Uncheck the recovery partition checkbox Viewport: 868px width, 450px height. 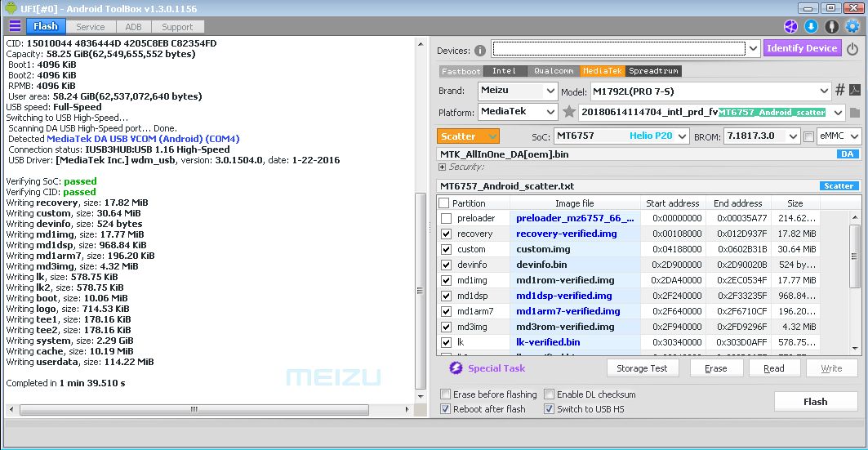click(x=446, y=234)
